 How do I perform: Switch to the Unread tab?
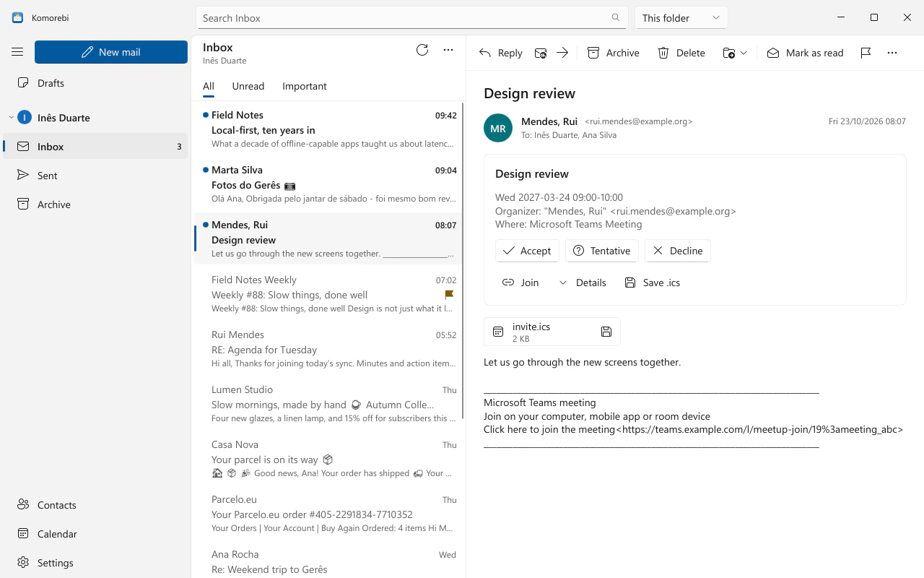pyautogui.click(x=248, y=86)
